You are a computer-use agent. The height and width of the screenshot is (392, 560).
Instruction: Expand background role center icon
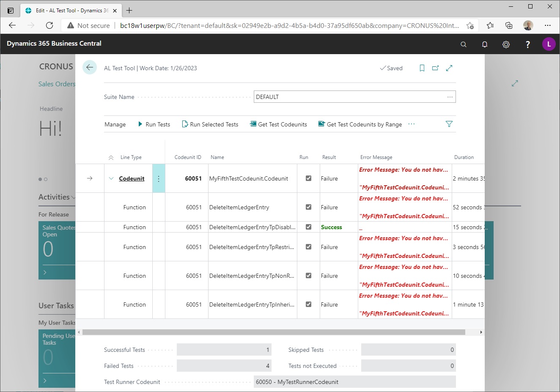515,83
